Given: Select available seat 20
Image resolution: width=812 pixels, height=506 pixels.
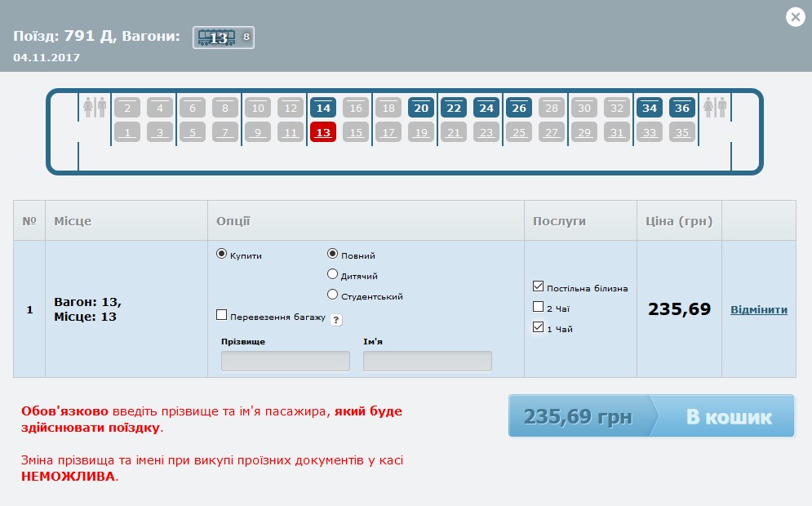Looking at the screenshot, I should [x=421, y=108].
